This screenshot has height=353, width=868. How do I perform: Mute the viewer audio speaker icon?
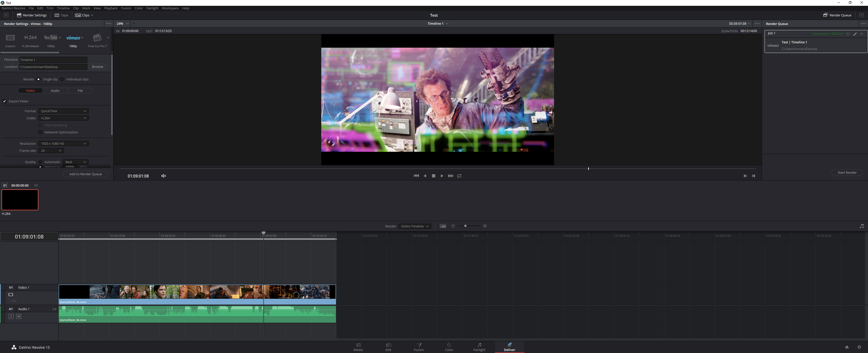click(164, 176)
